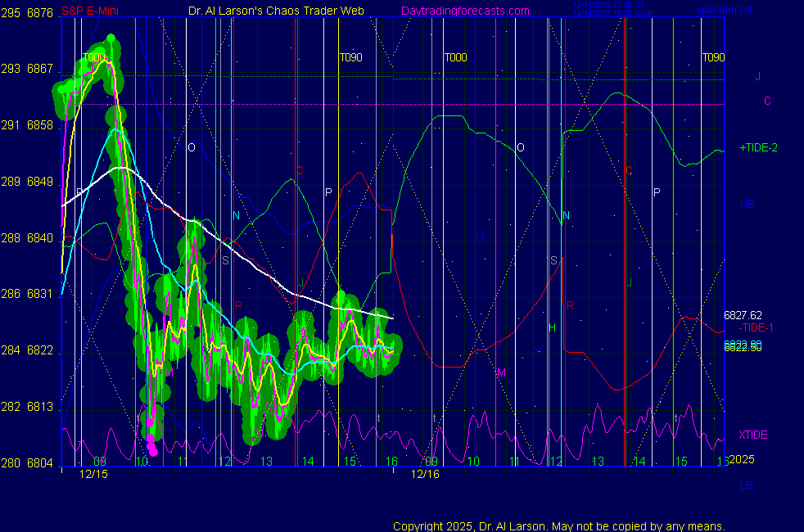This screenshot has height=532, width=804.
Task: Click the copyright notice at the bottom
Action: tap(559, 525)
